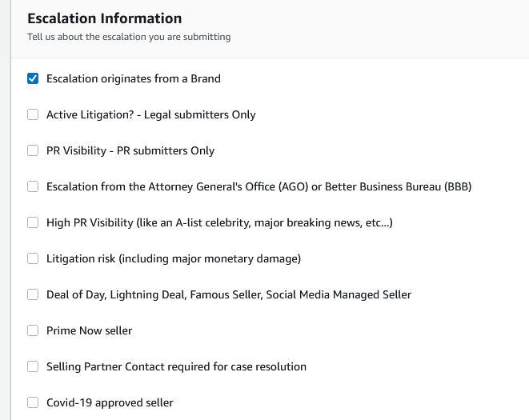The height and width of the screenshot is (420, 529).
Task: Click the Escalation Information section heading
Action: click(105, 18)
